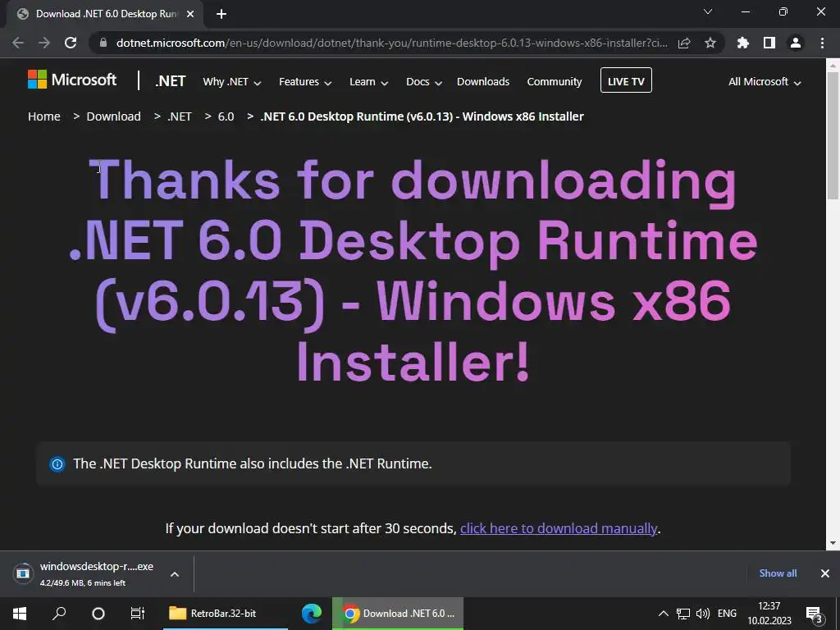
Task: Click here to download manually link
Action: coord(558,529)
